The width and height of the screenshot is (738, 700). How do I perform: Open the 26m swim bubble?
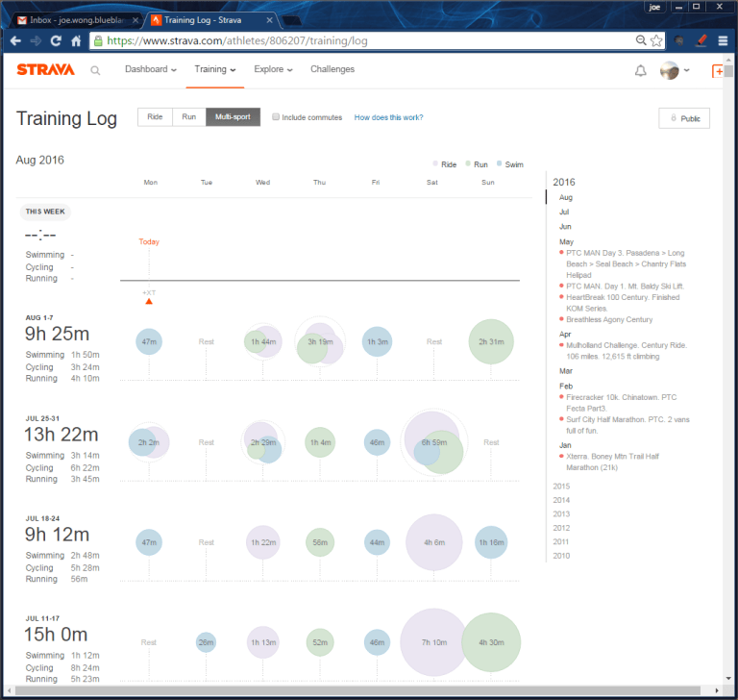pyautogui.click(x=206, y=642)
